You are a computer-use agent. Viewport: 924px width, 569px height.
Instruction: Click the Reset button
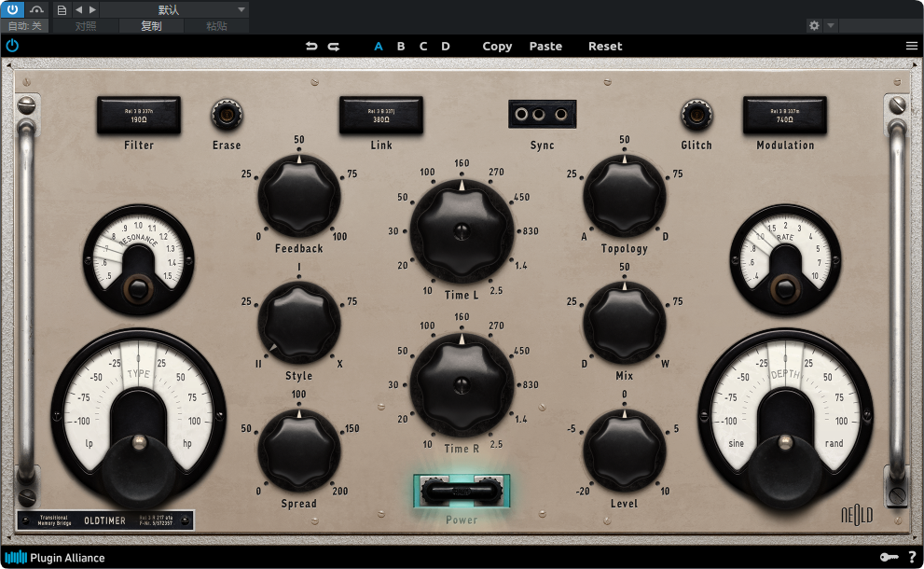click(605, 46)
